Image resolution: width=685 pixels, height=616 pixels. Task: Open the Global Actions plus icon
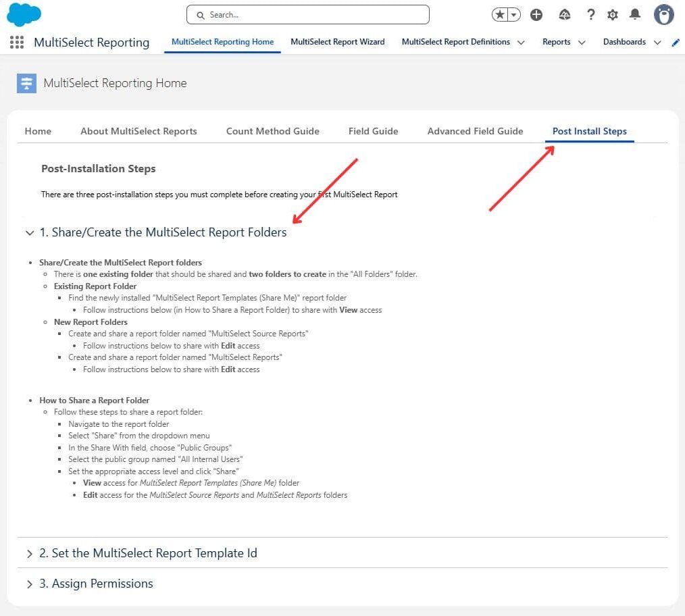point(536,15)
